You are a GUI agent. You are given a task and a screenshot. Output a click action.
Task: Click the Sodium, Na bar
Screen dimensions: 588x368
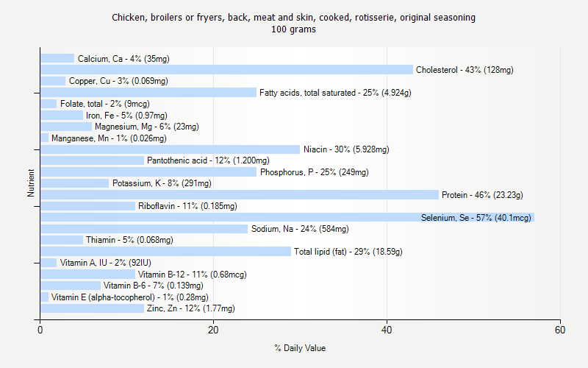144,229
